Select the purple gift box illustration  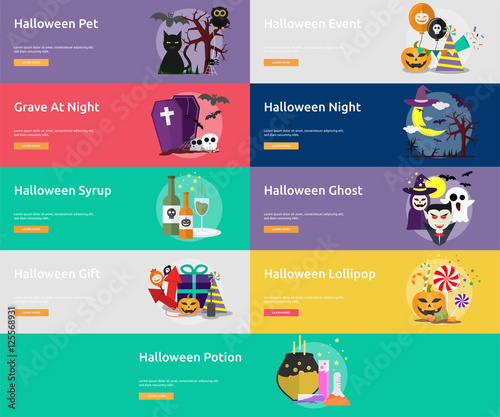(194, 287)
